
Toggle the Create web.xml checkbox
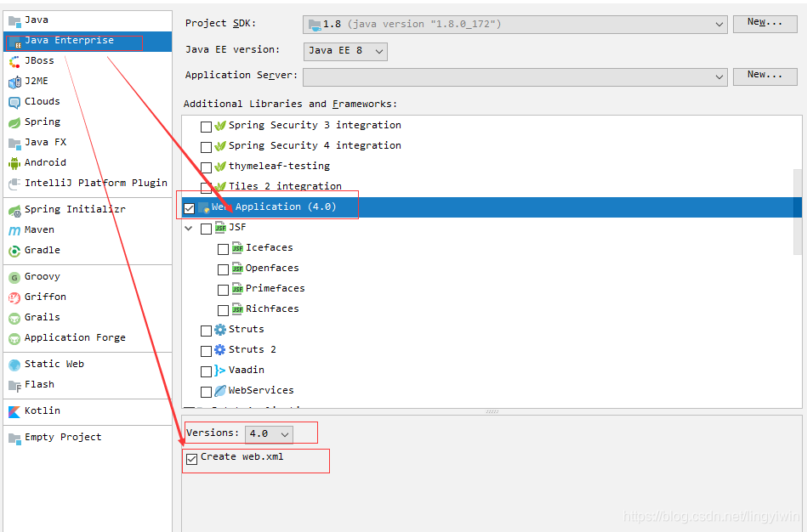(191, 459)
